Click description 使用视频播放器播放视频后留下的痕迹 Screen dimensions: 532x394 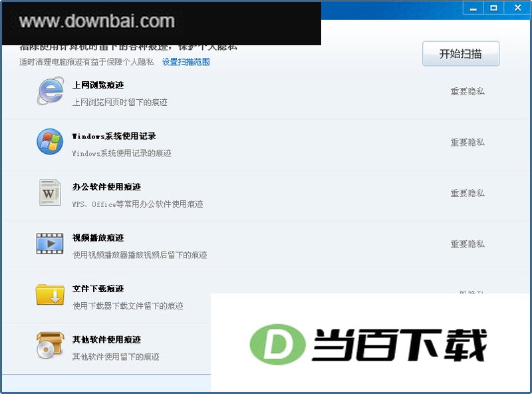pos(140,255)
